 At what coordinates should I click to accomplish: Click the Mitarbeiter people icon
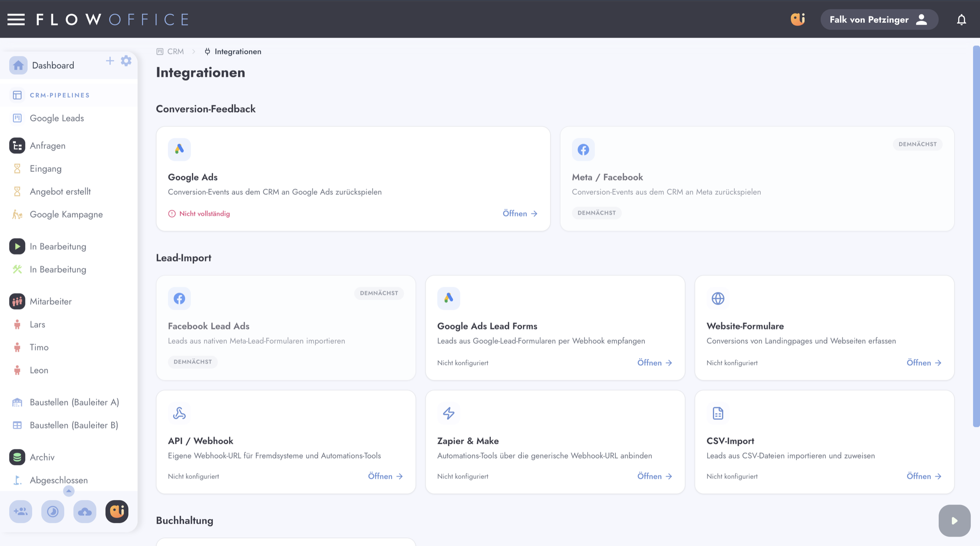pos(17,301)
